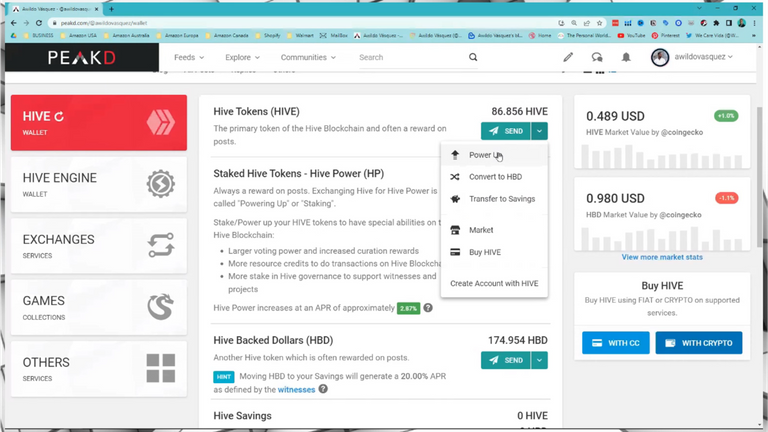The width and height of the screenshot is (768, 432).
Task: Click the +1.0% HIVE change badge
Action: coord(726,116)
